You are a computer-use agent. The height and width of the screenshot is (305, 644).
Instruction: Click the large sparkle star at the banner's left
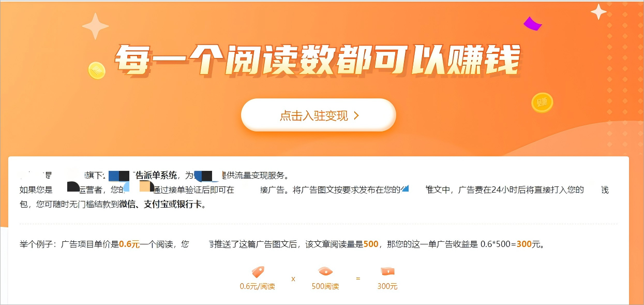click(95, 26)
